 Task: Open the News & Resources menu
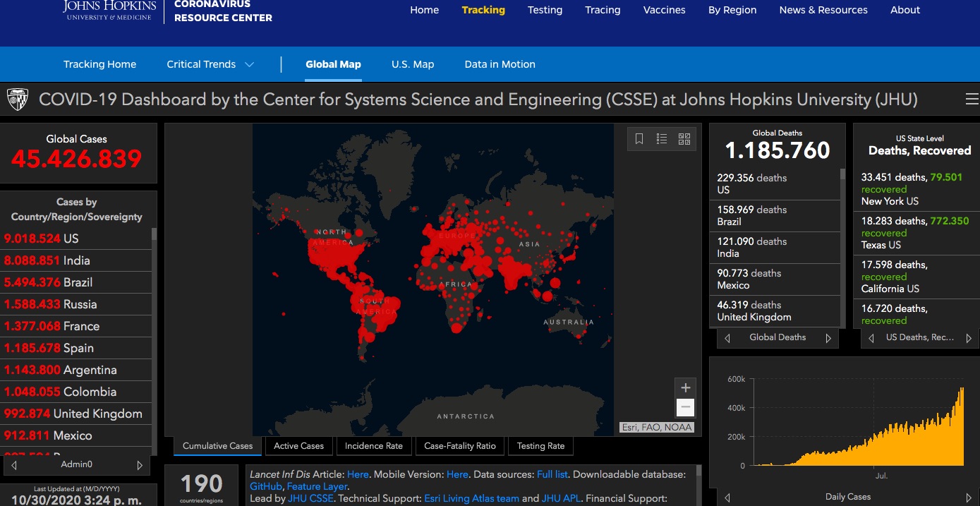(x=823, y=10)
